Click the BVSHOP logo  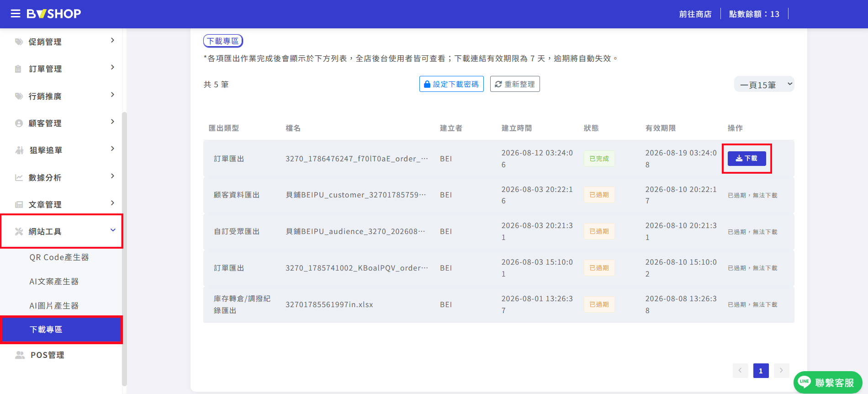53,14
